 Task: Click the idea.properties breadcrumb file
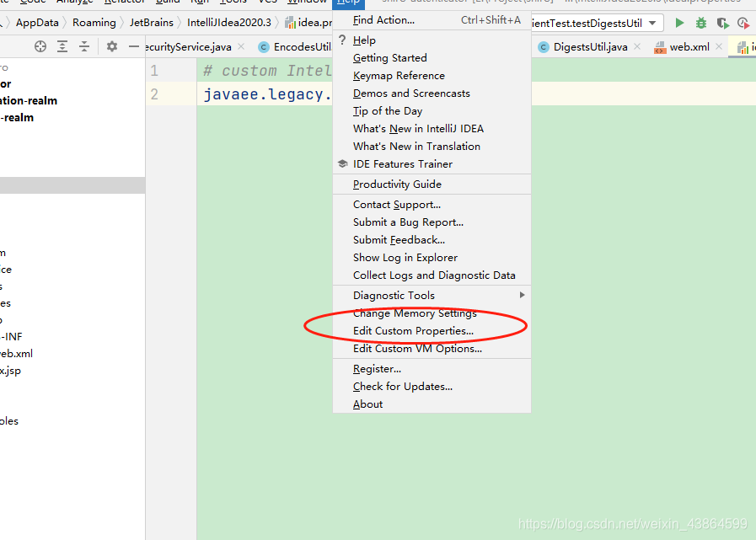(x=308, y=23)
